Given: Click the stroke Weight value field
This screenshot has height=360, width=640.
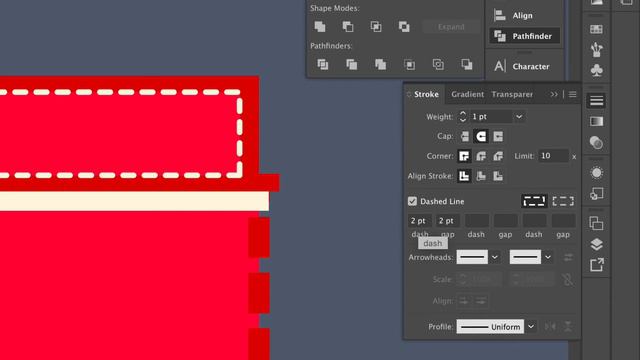Looking at the screenshot, I should tap(491, 117).
